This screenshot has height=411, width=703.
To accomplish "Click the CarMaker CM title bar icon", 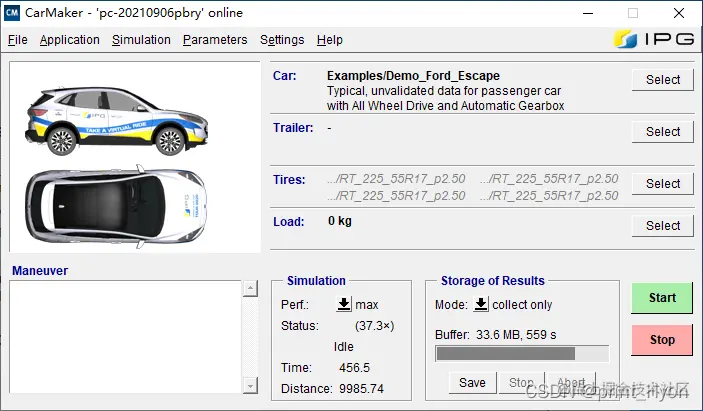I will (x=12, y=13).
